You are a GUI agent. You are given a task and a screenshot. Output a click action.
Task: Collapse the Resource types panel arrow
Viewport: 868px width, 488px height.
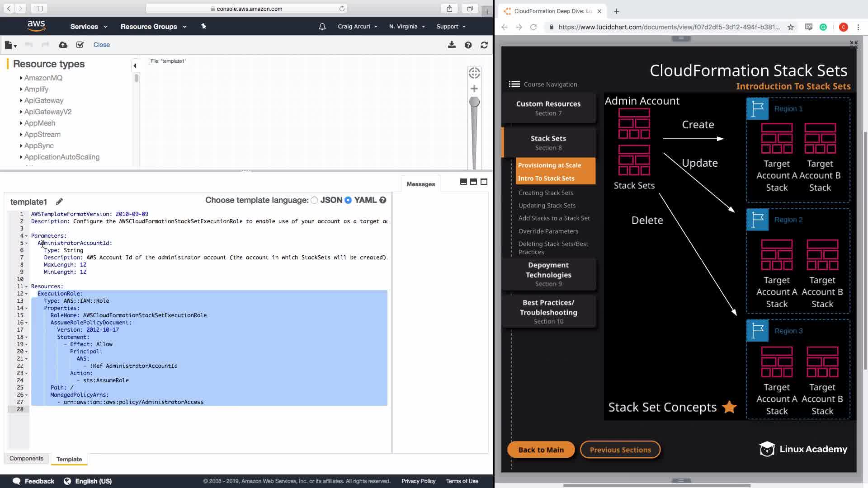[135, 66]
